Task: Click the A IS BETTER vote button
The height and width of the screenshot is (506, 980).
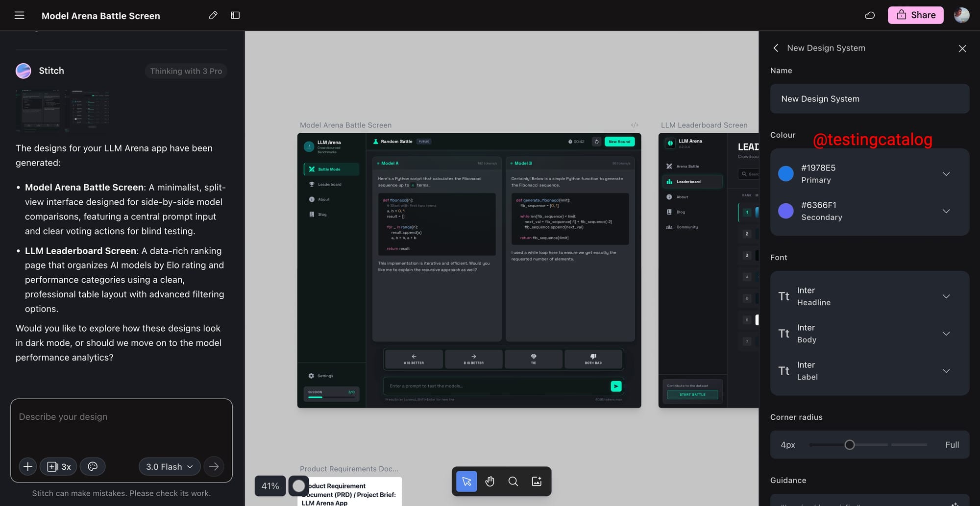Action: pos(414,359)
